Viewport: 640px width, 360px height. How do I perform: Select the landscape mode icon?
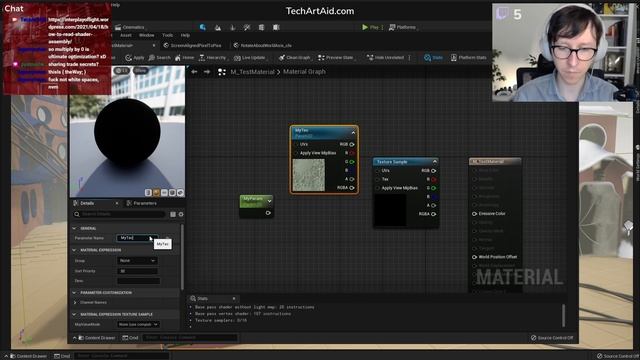tap(218, 27)
